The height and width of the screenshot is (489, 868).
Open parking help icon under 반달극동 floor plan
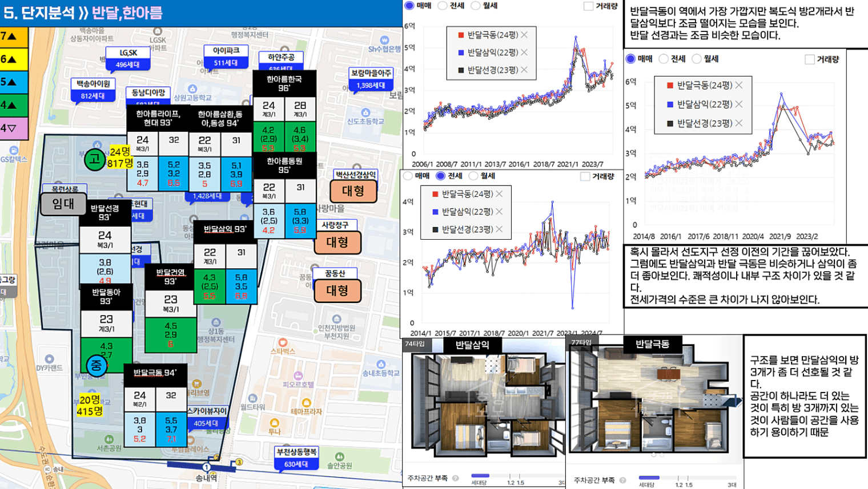pyautogui.click(x=622, y=480)
